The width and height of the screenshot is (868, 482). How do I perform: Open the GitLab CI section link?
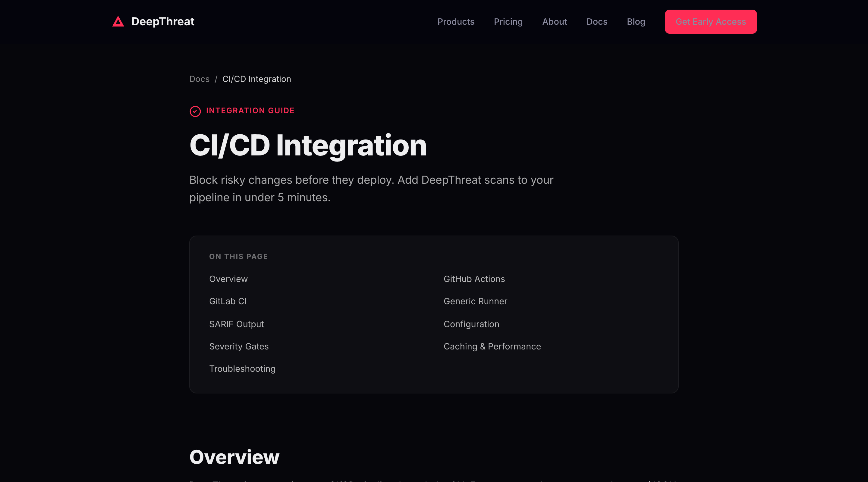point(228,301)
